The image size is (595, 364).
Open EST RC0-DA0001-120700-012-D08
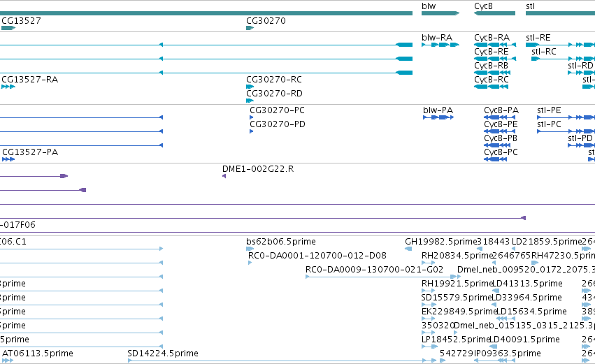click(317, 256)
